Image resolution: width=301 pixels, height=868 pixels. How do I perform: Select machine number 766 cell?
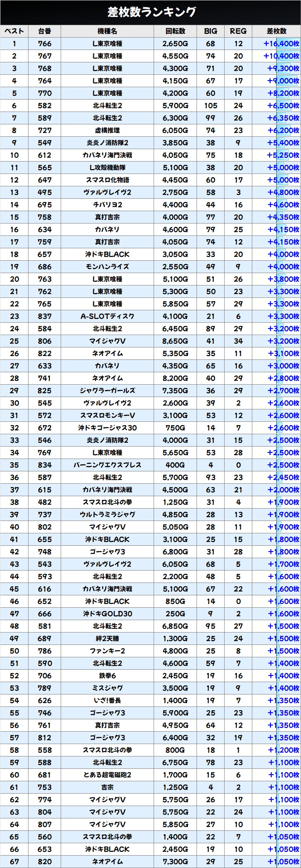[x=45, y=44]
